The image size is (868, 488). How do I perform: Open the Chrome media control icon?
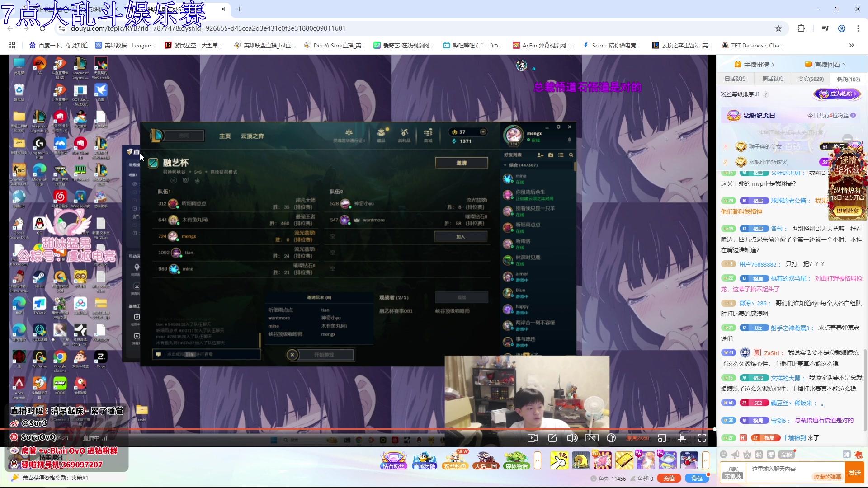[x=826, y=28]
